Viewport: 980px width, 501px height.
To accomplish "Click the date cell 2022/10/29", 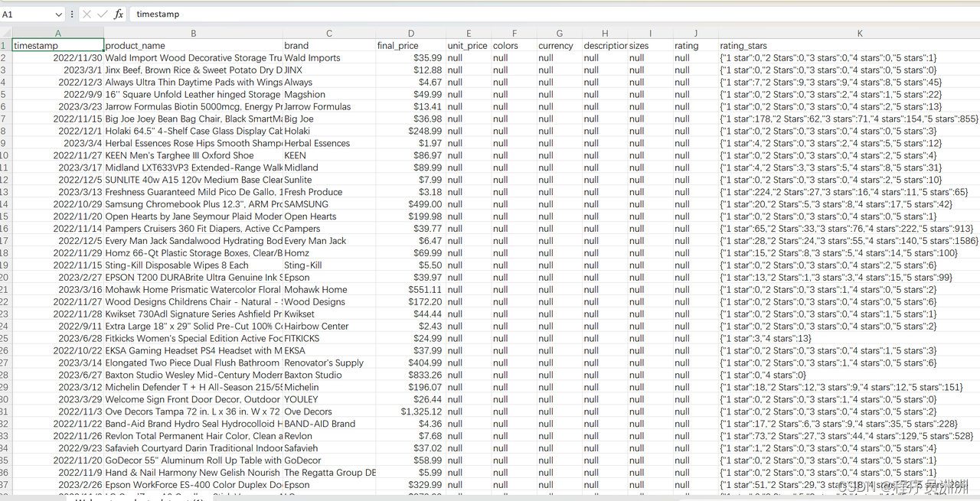I will [x=58, y=204].
